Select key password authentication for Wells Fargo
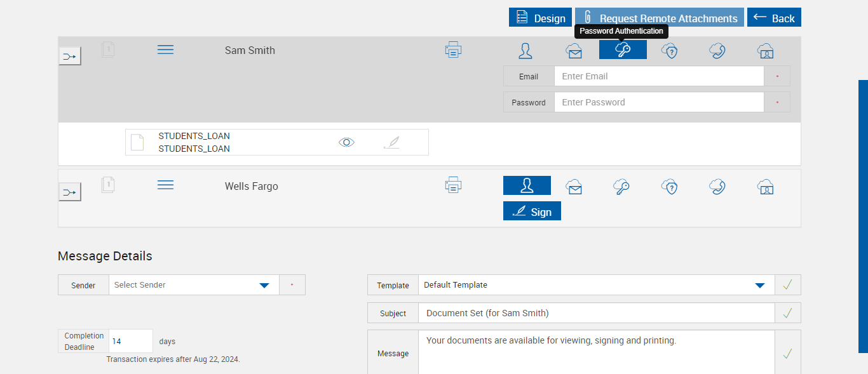868x374 pixels. tap(621, 187)
